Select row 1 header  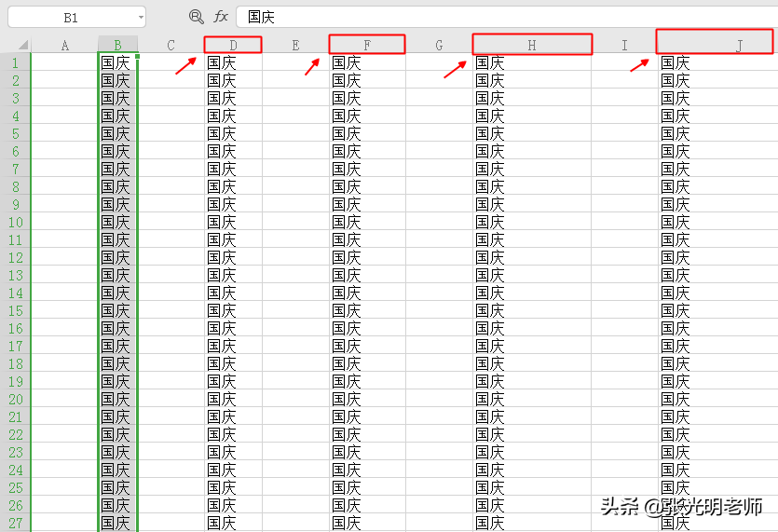[x=16, y=62]
